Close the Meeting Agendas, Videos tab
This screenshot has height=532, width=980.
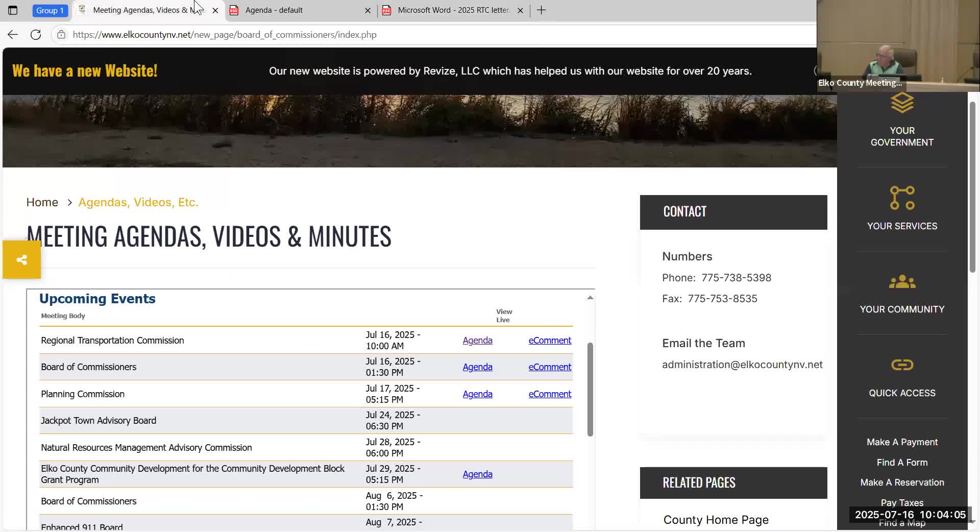pos(215,10)
